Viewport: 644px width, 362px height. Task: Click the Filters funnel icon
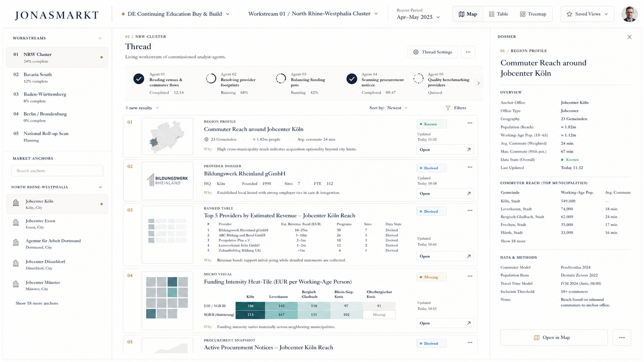coord(448,108)
